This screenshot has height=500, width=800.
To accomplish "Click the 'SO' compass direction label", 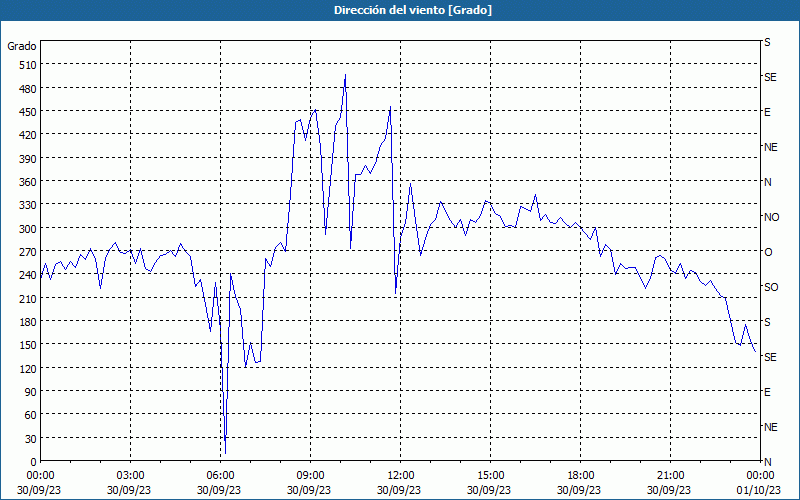I will click(x=771, y=287).
